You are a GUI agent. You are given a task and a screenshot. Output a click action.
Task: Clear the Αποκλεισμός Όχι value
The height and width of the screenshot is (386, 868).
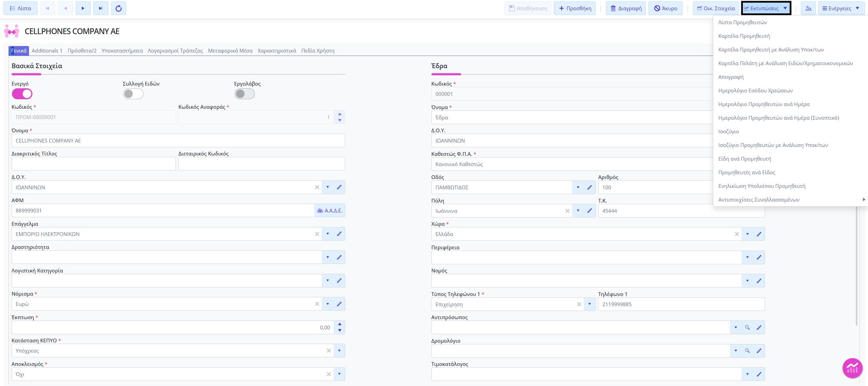click(x=329, y=374)
